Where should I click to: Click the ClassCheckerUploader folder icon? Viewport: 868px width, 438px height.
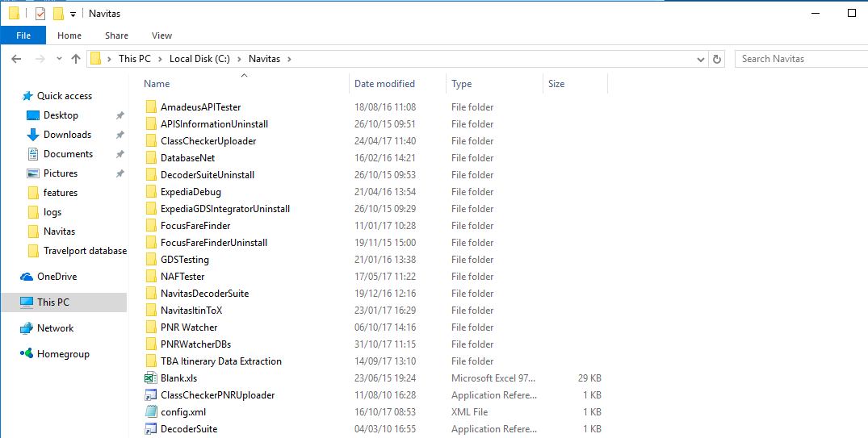(x=152, y=141)
